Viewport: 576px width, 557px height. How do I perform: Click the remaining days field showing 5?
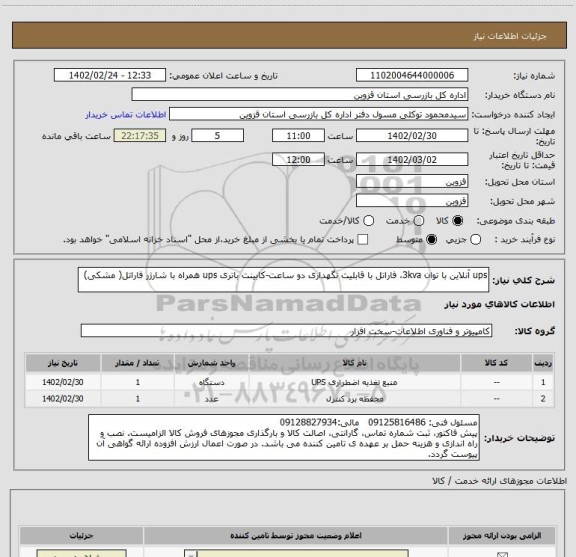coord(217,136)
